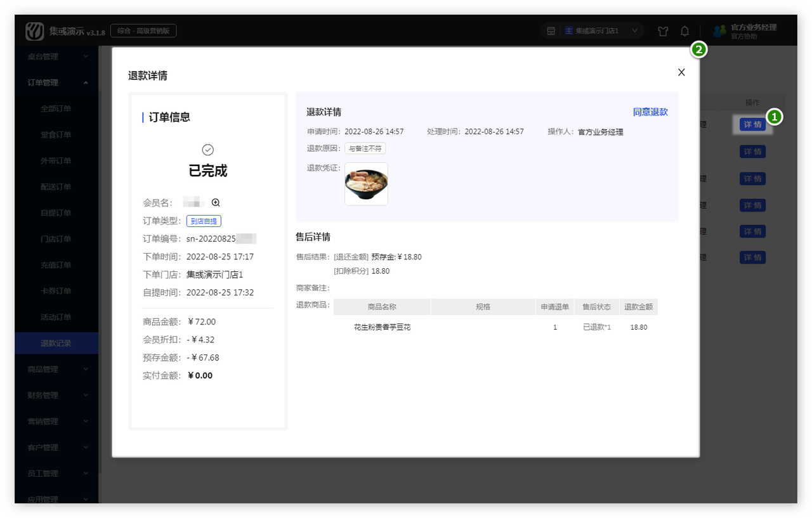Expand 财务管理 using its chevron
Viewport: 812px width, 518px height.
coord(86,395)
